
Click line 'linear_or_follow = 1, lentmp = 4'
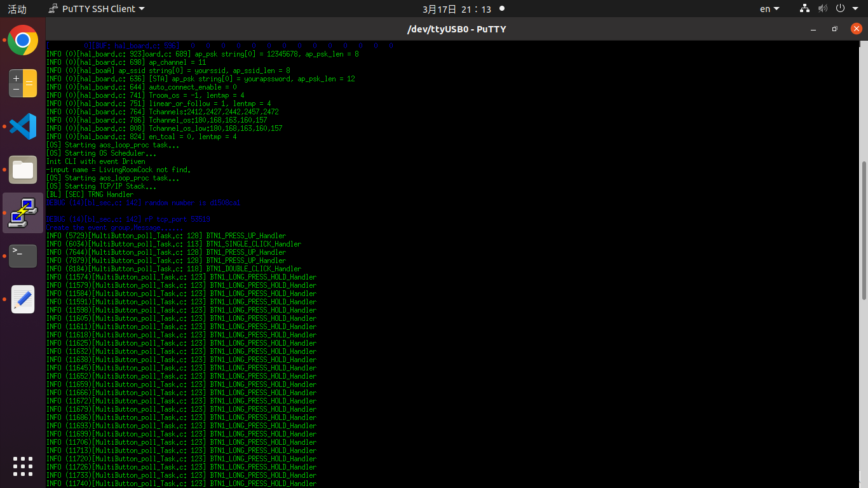tap(159, 104)
